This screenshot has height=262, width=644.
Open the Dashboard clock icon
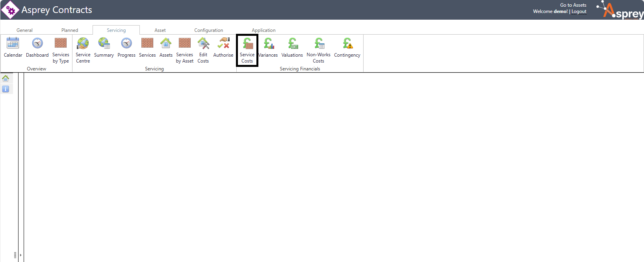tap(37, 43)
